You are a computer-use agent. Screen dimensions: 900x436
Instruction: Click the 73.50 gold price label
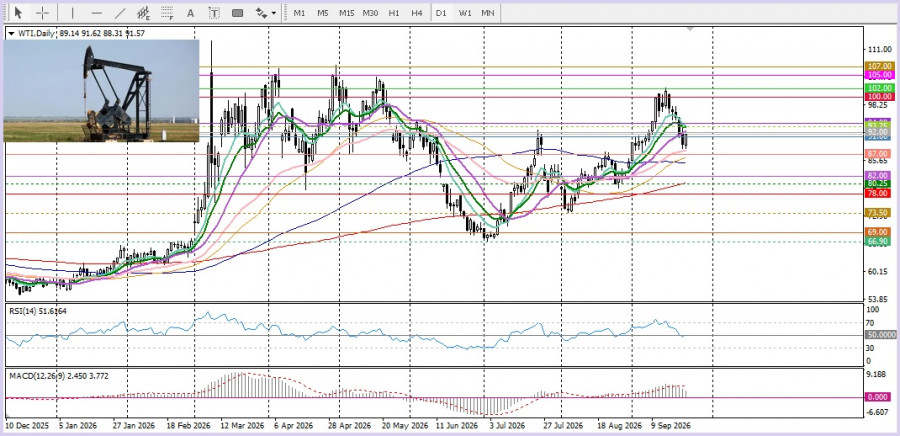(x=880, y=213)
